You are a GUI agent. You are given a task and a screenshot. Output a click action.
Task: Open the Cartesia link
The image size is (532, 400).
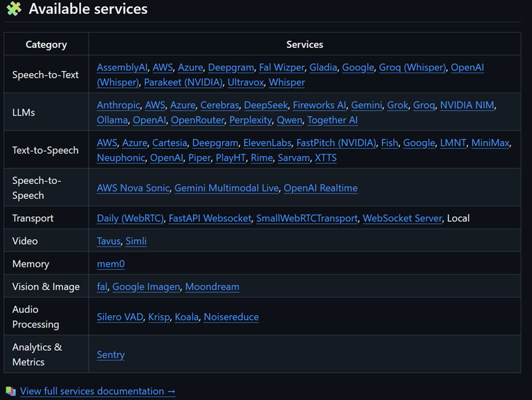pyautogui.click(x=170, y=143)
